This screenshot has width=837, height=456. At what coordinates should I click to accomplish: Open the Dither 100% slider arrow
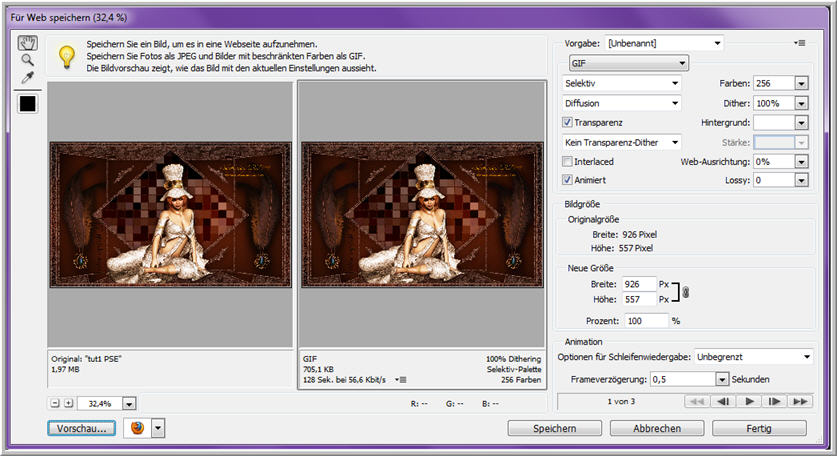click(x=801, y=104)
